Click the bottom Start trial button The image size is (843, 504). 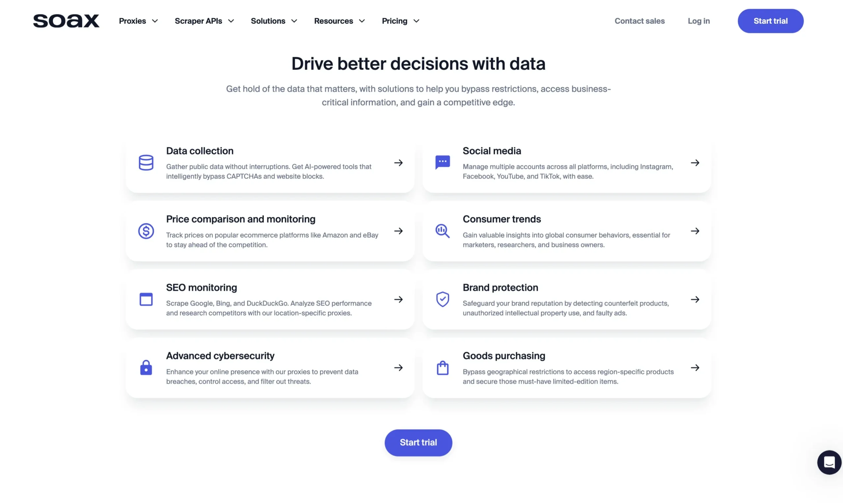point(418,442)
